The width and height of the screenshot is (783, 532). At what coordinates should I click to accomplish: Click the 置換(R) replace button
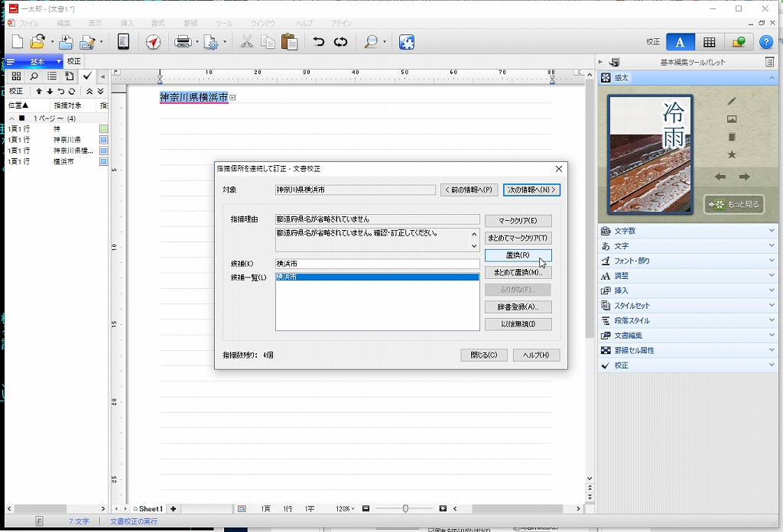coord(518,255)
